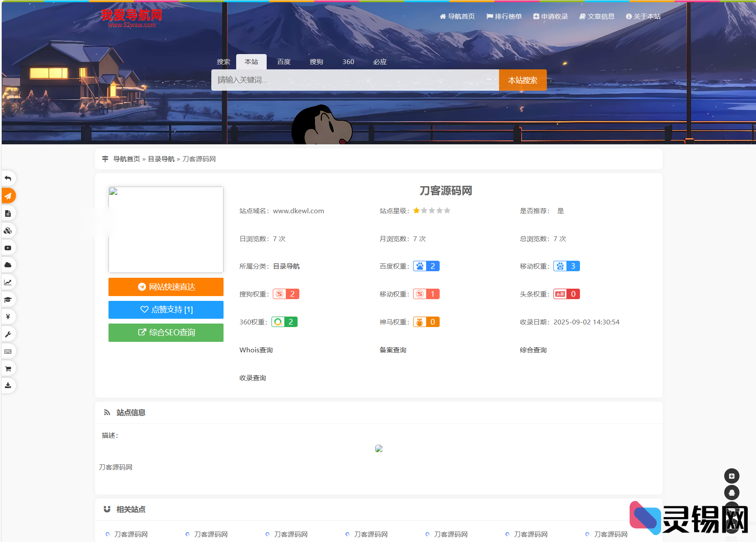Image resolution: width=756 pixels, height=542 pixels.
Task: Open the 申请收录 menu item
Action: coord(550,16)
